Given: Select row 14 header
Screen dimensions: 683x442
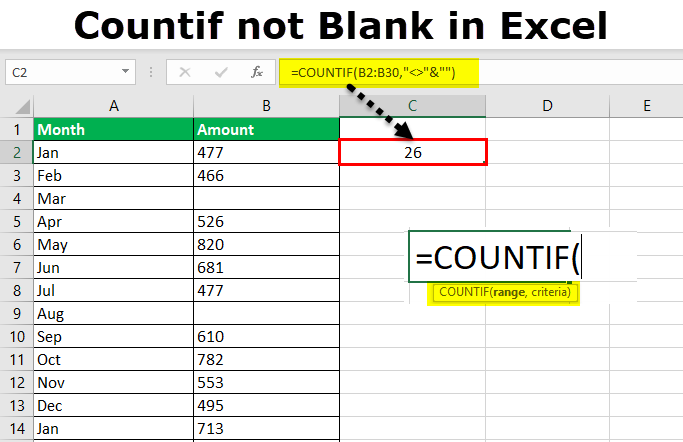Looking at the screenshot, I should click(17, 429).
